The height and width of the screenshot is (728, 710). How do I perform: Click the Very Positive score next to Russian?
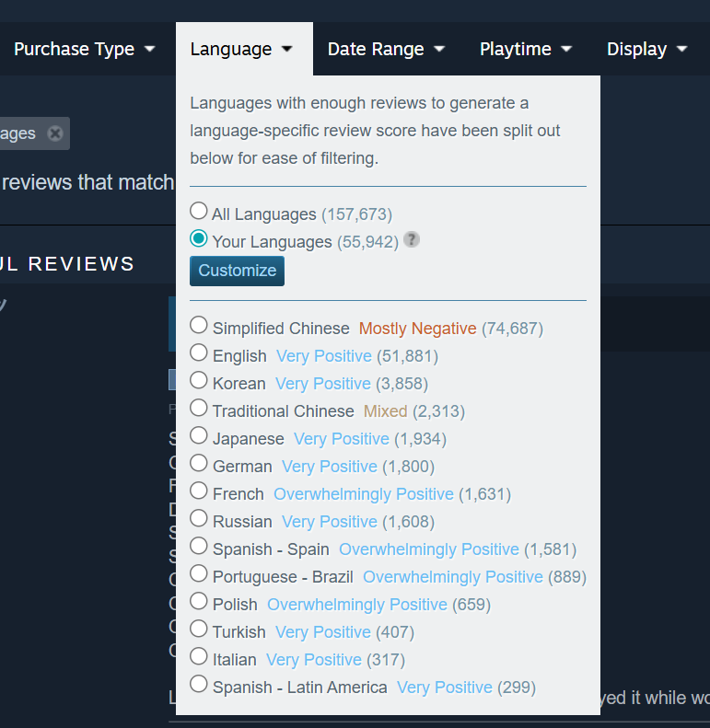[x=330, y=522]
